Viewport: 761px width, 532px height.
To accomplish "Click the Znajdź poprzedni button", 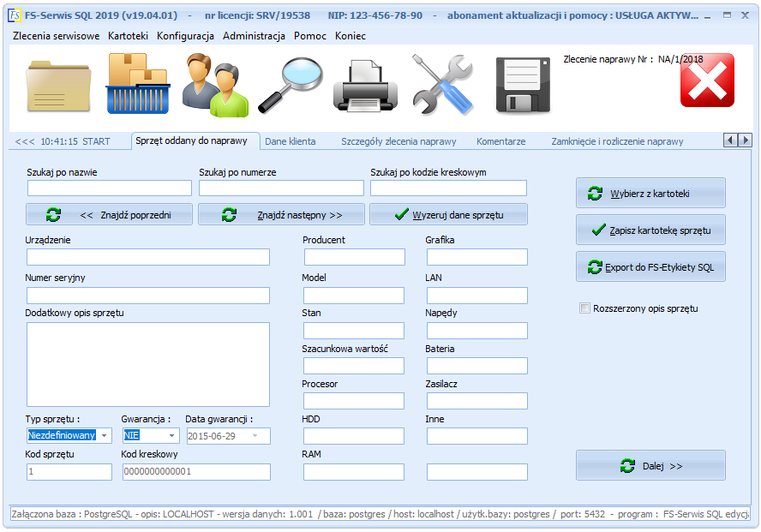I will (x=109, y=214).
